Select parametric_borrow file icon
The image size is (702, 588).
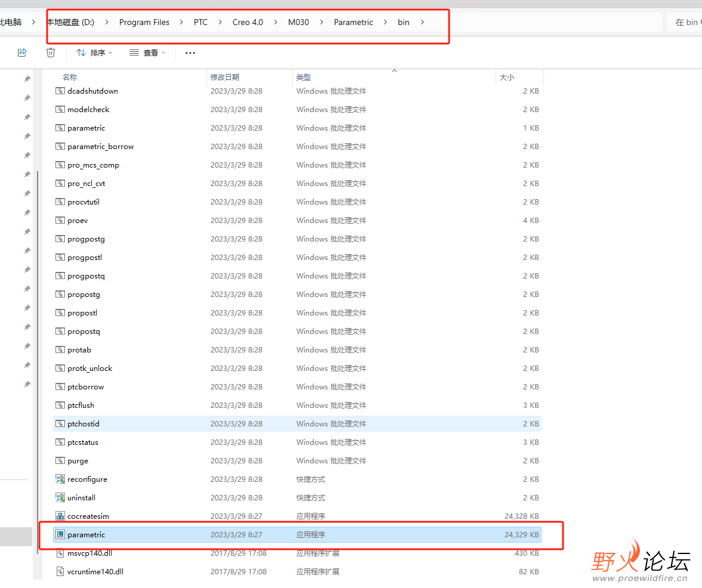60,146
